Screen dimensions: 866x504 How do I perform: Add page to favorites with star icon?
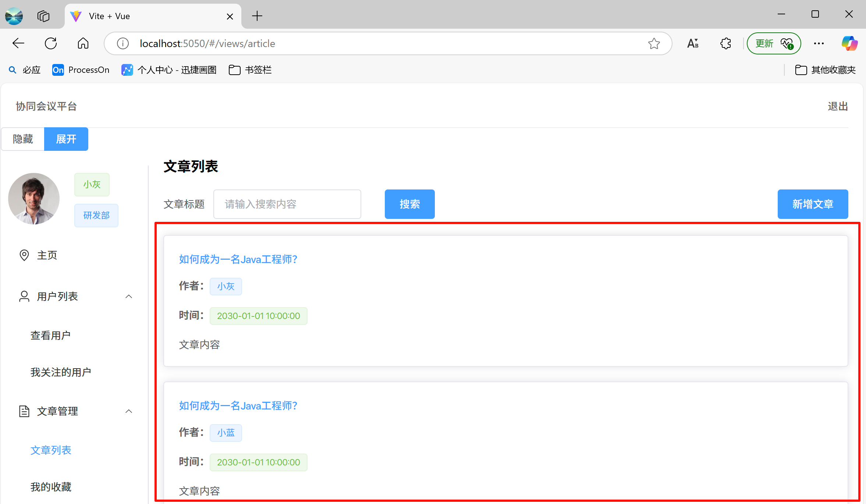[x=654, y=43]
